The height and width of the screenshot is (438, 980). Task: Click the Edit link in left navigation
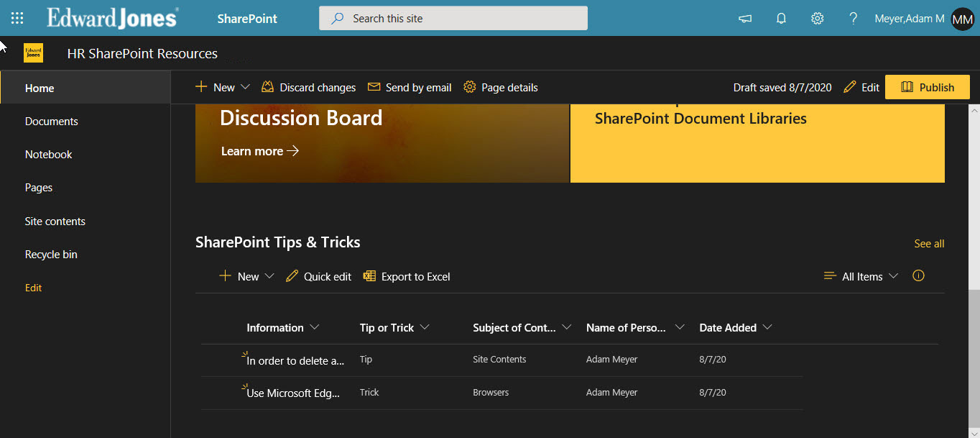[x=33, y=288]
